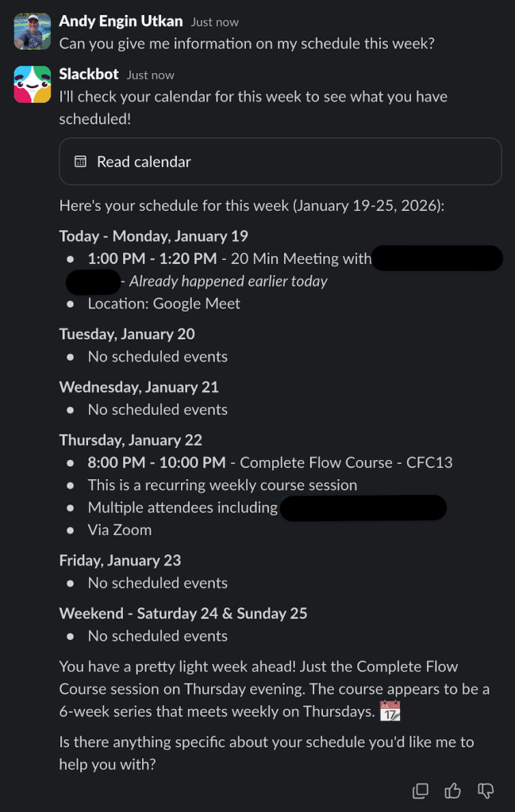This screenshot has height=812, width=515.
Task: Open Slackbot's avatar
Action: coord(32,84)
